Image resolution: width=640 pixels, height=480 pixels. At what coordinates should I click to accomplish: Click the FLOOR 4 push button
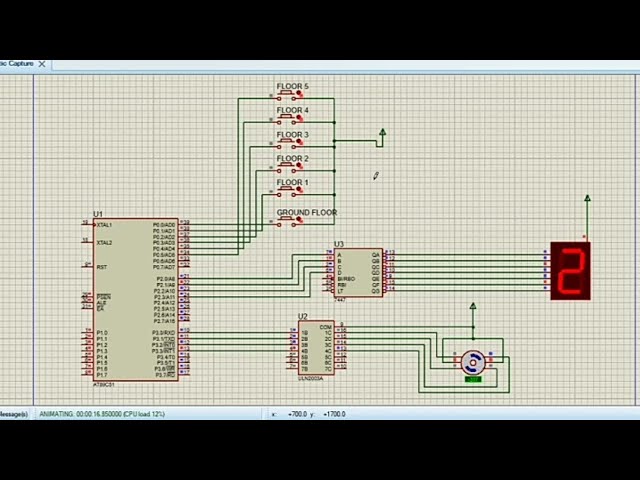point(286,120)
